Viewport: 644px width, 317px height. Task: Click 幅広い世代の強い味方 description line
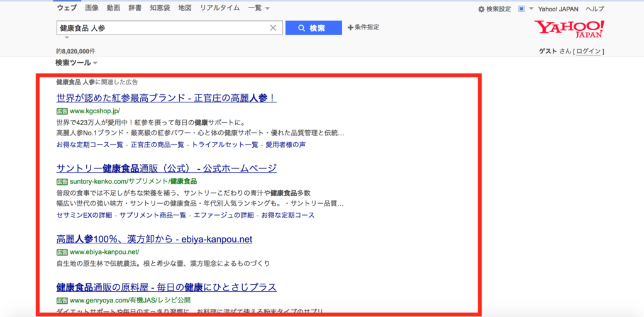(x=200, y=204)
